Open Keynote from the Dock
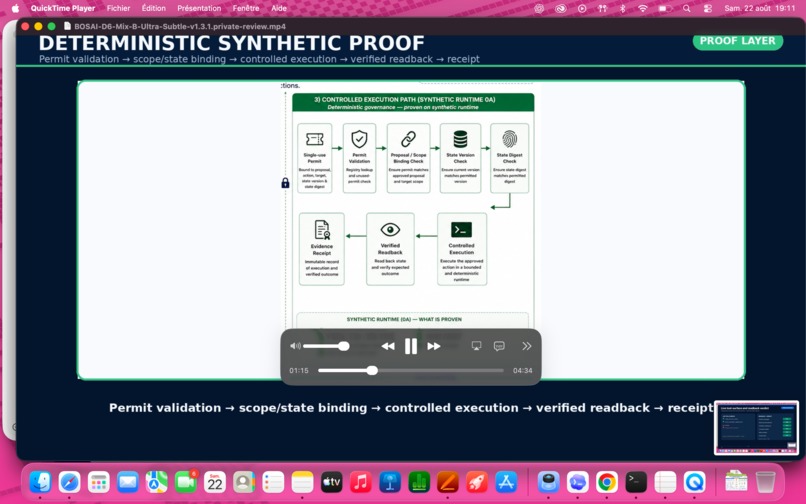 pos(390,482)
